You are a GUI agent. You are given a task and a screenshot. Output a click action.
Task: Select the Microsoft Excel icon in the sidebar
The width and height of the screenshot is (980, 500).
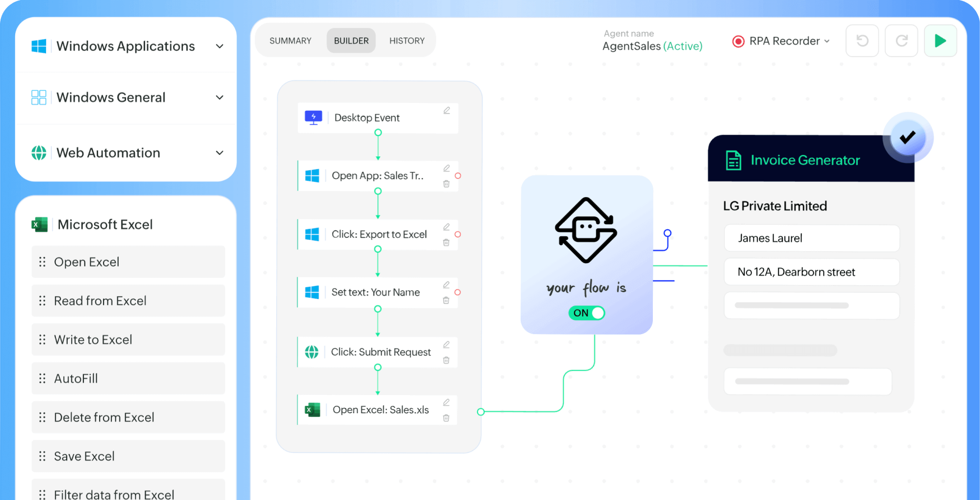click(x=39, y=224)
